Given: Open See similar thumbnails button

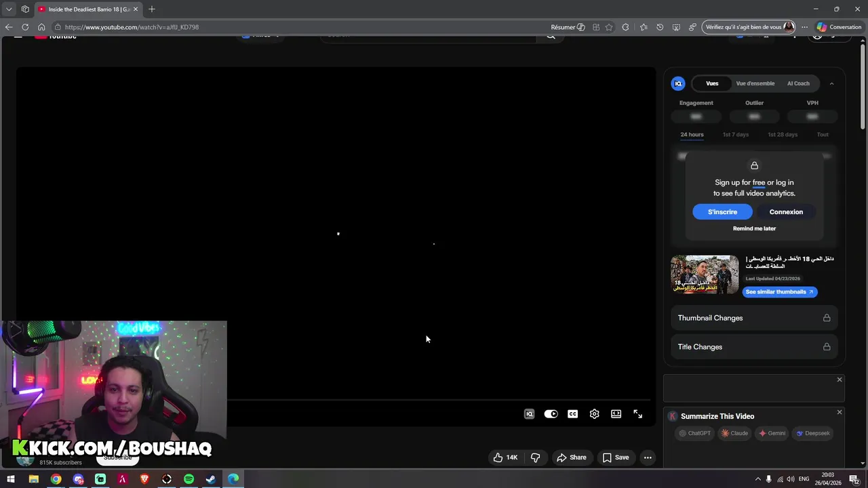Looking at the screenshot, I should tap(780, 292).
